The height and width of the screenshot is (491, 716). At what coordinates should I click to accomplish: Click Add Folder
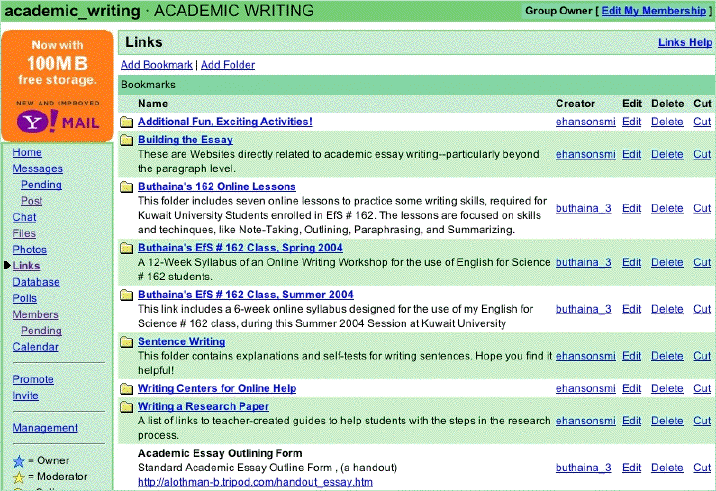[x=228, y=65]
